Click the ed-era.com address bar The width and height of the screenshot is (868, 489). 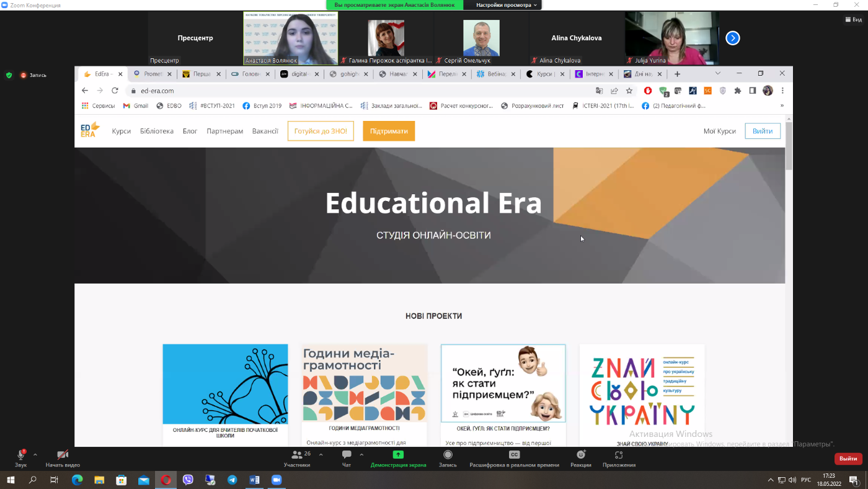360,91
